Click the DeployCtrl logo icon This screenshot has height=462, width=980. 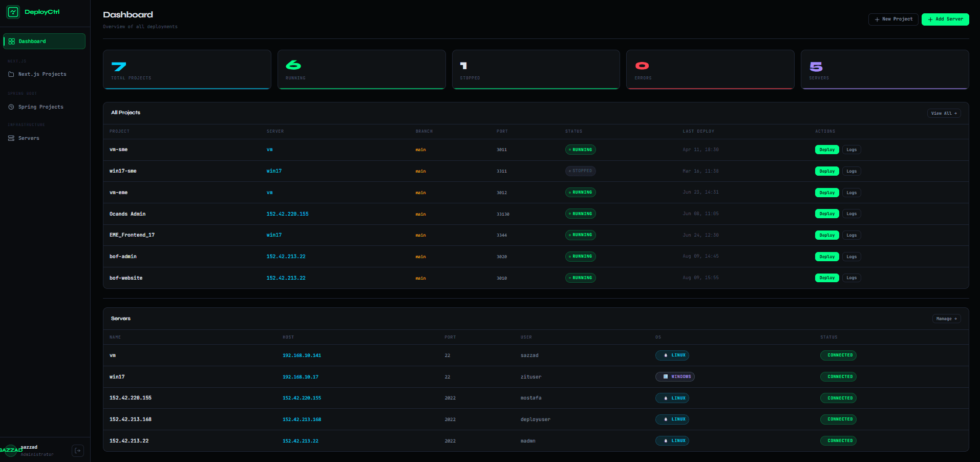click(x=13, y=12)
